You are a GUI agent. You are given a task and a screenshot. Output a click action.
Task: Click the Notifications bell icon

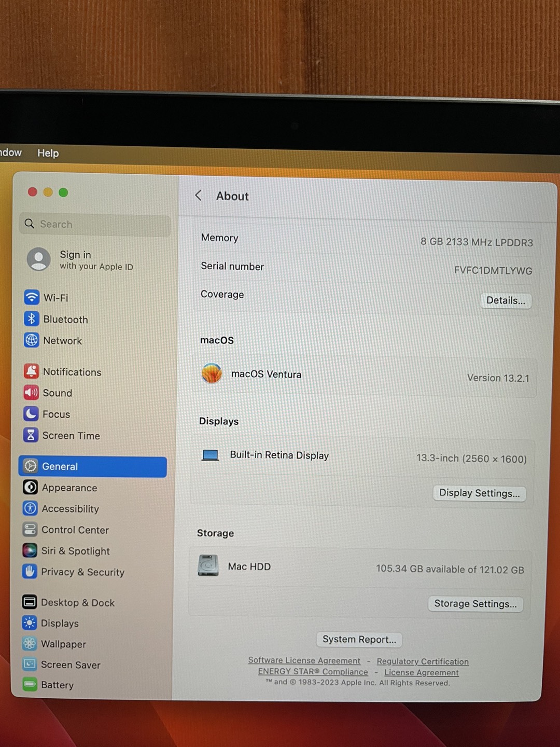(32, 371)
